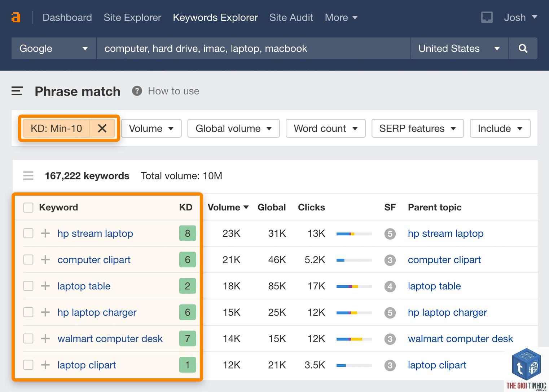The height and width of the screenshot is (392, 549).
Task: Open Site Explorer
Action: [132, 17]
